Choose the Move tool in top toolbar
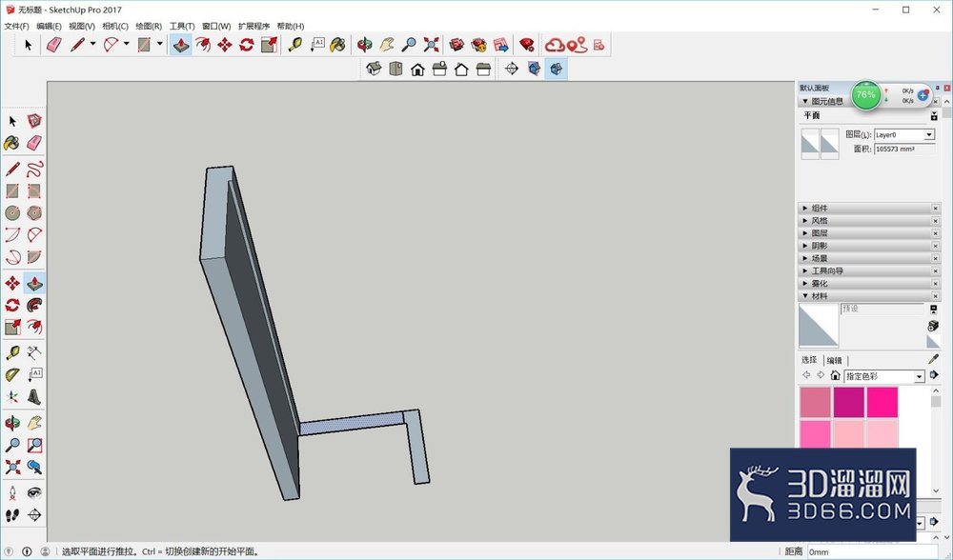Image resolution: width=953 pixels, height=560 pixels. click(x=225, y=45)
